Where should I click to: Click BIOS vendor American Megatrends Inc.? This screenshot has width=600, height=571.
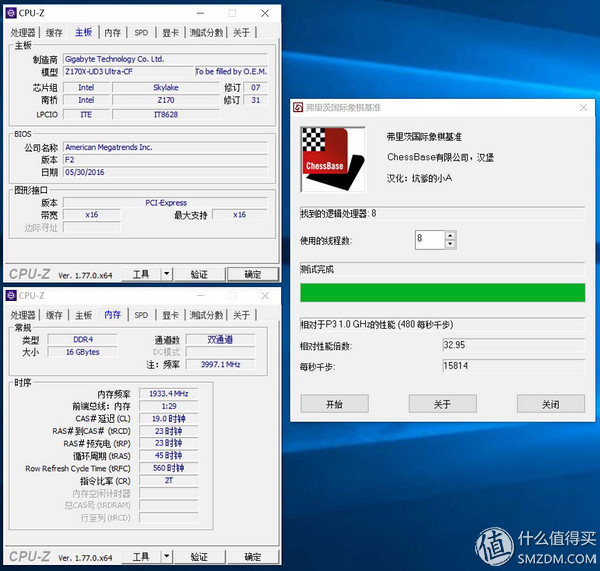[108, 147]
